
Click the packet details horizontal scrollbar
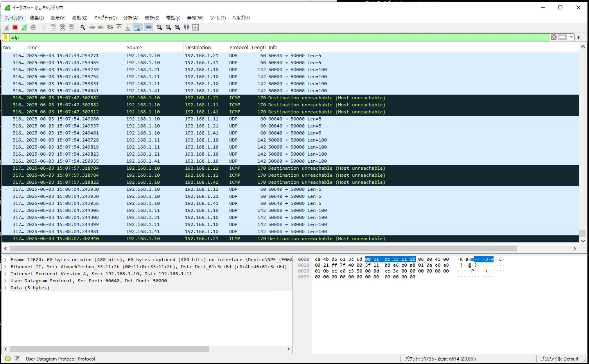pyautogui.click(x=109, y=349)
